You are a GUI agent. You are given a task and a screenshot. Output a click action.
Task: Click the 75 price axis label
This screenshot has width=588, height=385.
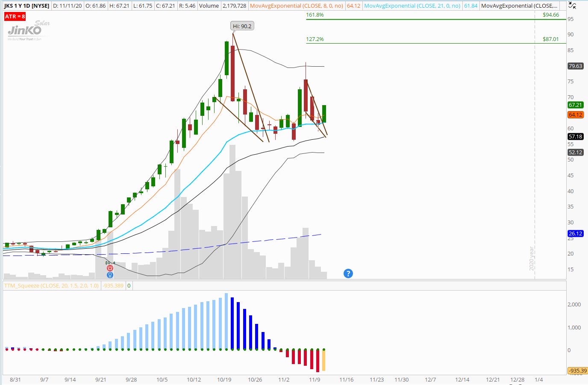[x=570, y=82]
